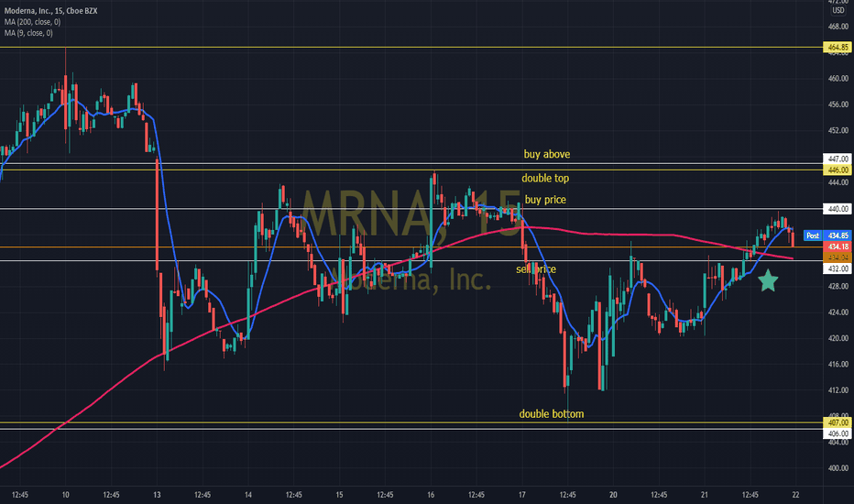Image resolution: width=854 pixels, height=504 pixels.
Task: Click the 'buy price' text annotation
Action: tap(545, 200)
